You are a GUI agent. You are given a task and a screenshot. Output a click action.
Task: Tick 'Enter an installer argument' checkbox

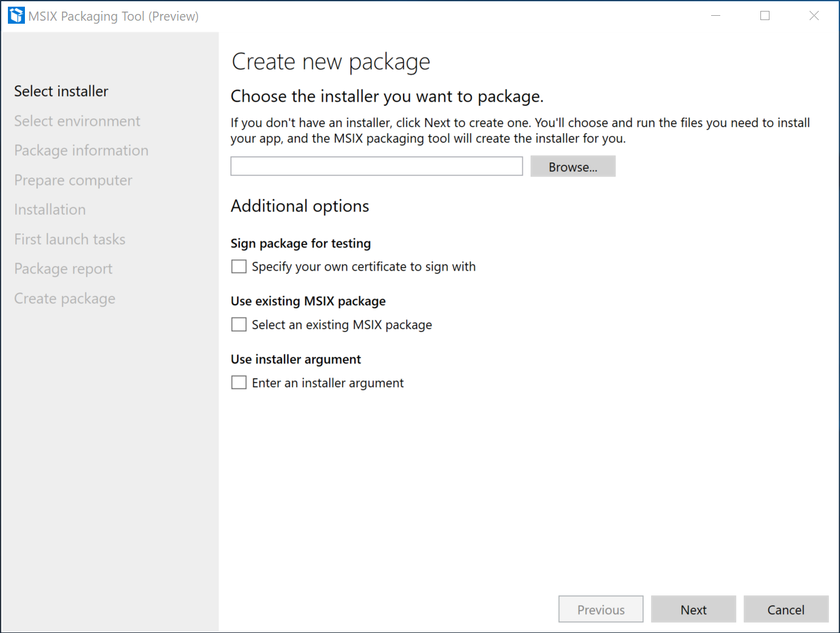tap(239, 382)
